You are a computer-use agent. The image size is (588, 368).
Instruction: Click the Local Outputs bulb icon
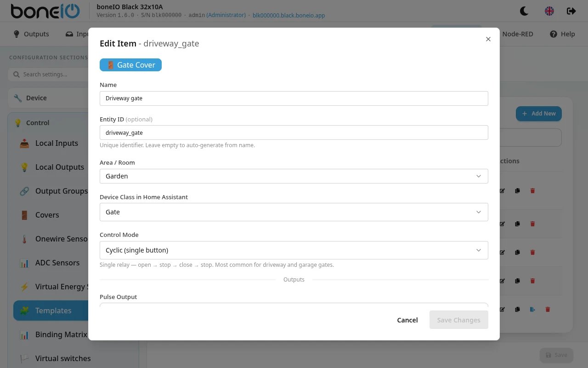(x=24, y=167)
